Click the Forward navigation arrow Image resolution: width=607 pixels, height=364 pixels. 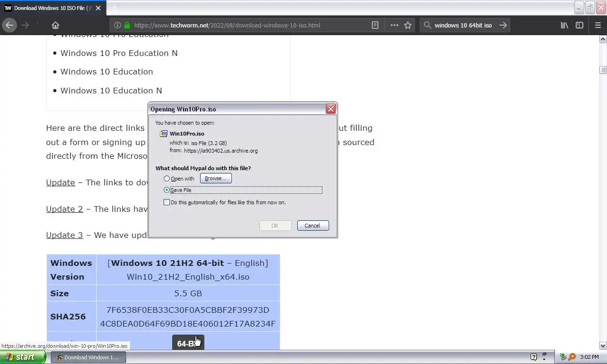click(25, 25)
